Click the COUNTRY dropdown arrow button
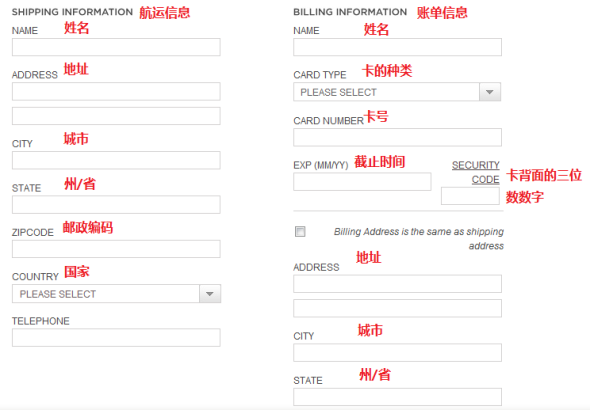 (x=210, y=294)
